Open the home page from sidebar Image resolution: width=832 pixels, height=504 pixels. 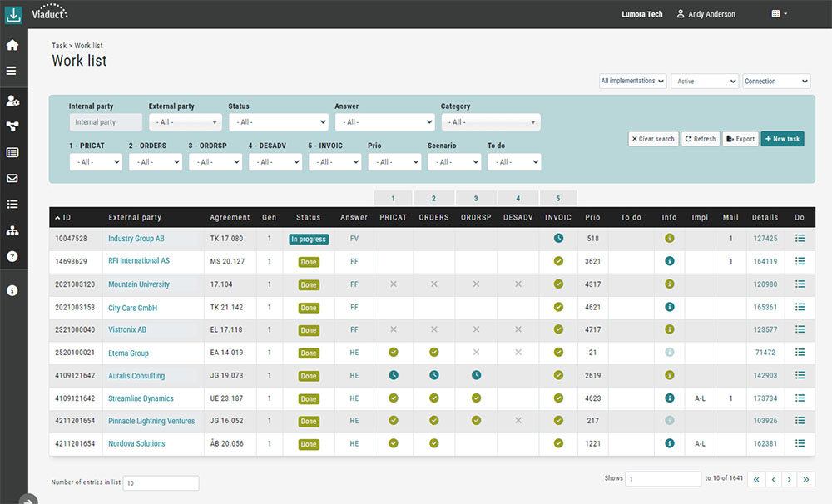coord(12,45)
